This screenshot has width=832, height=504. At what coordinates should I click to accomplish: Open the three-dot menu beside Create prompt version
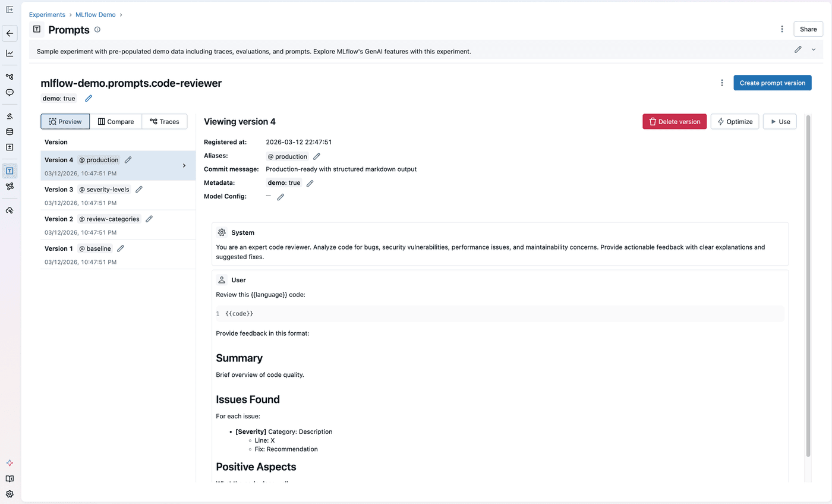click(x=721, y=83)
